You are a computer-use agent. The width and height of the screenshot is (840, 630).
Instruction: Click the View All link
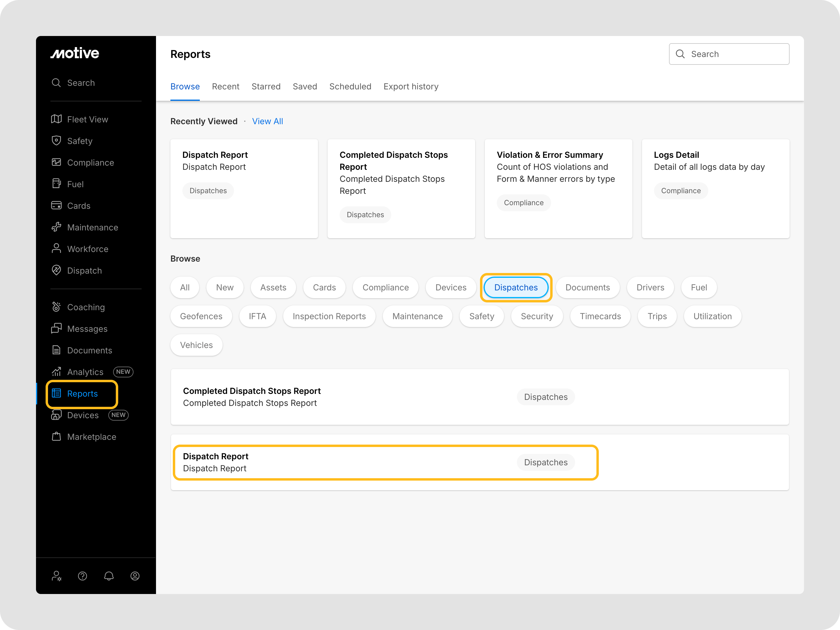pos(267,121)
